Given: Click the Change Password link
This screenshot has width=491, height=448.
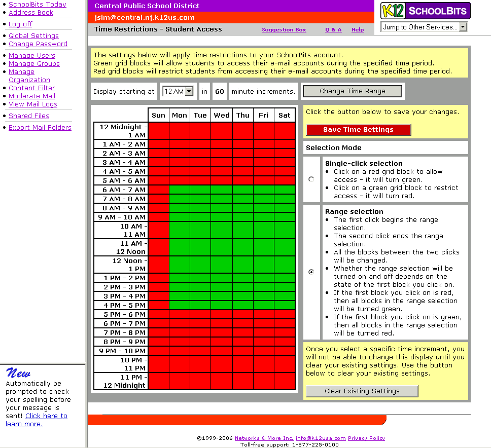Looking at the screenshot, I should (x=38, y=44).
